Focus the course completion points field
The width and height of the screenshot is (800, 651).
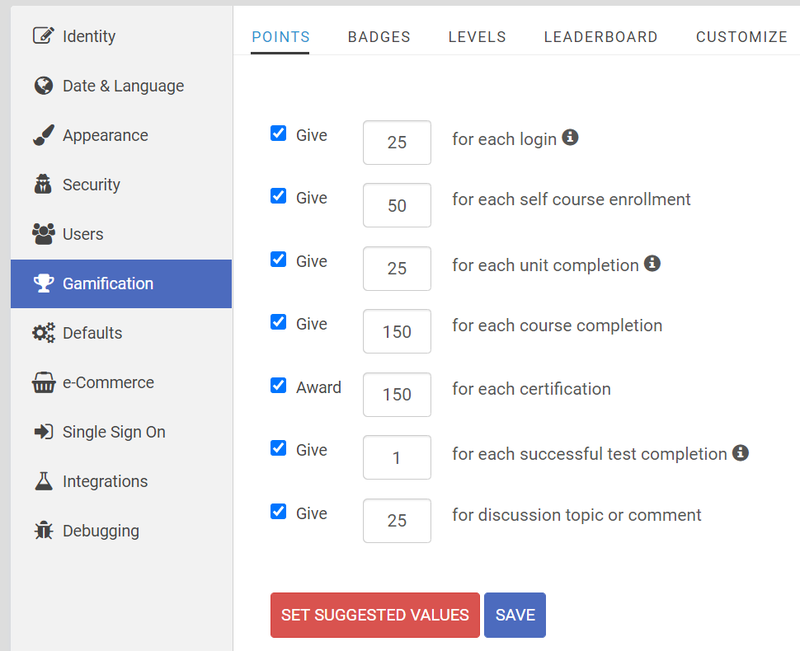(397, 332)
